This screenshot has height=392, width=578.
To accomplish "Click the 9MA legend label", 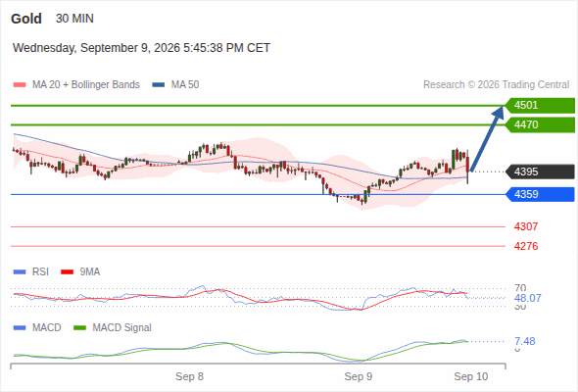I will 90,272.
